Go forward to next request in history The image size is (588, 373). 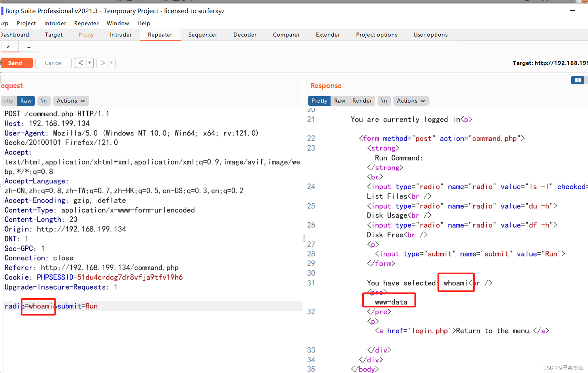coord(103,63)
